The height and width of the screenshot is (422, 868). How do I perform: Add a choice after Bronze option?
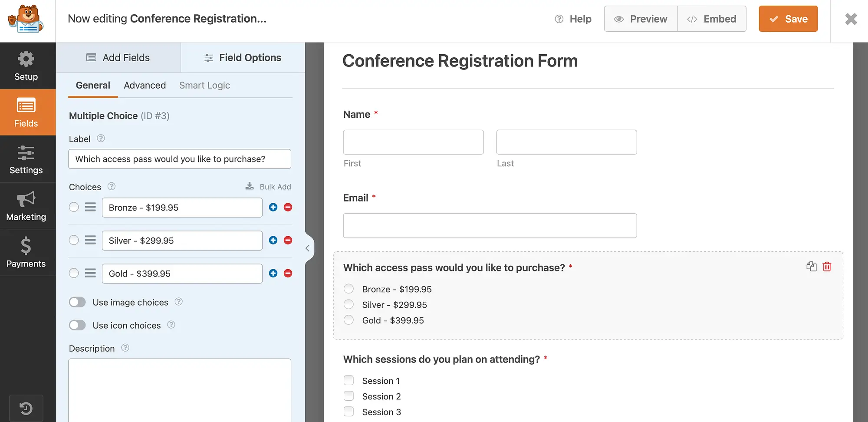point(273,208)
